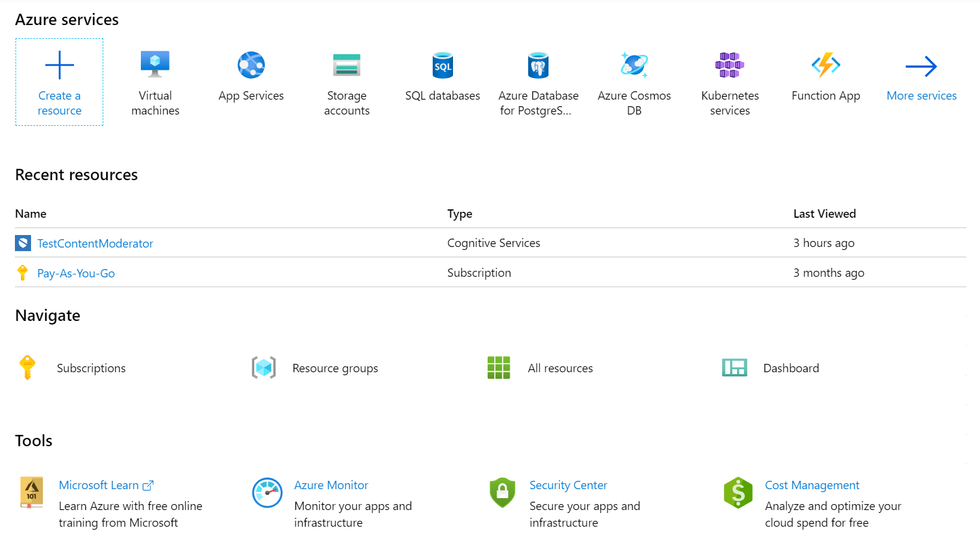Click the Kubernetes services label
980x550 pixels.
[x=730, y=103]
